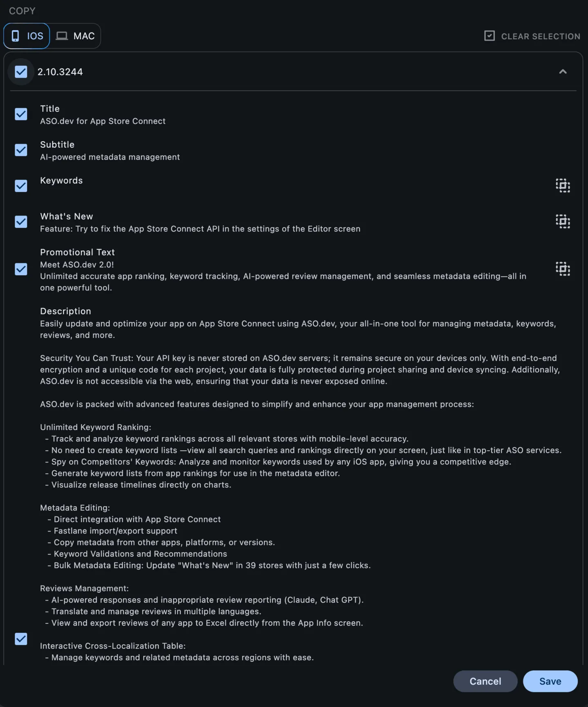Uncheck the Subtitle checkbox
The width and height of the screenshot is (588, 707).
pyautogui.click(x=21, y=150)
